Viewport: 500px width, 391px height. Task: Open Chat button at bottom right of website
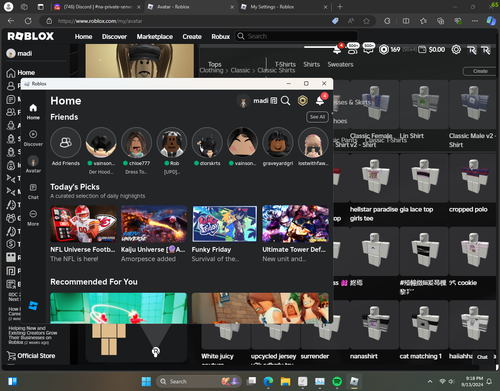tap(482, 357)
